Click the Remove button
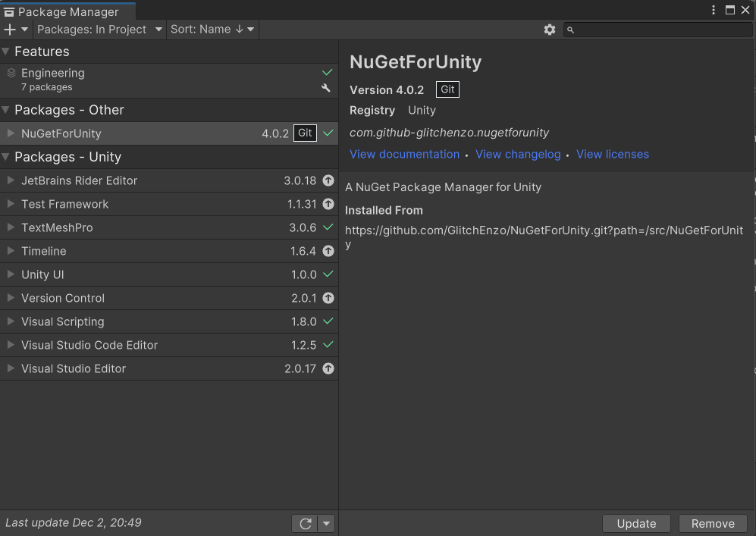756x536 pixels. click(713, 523)
